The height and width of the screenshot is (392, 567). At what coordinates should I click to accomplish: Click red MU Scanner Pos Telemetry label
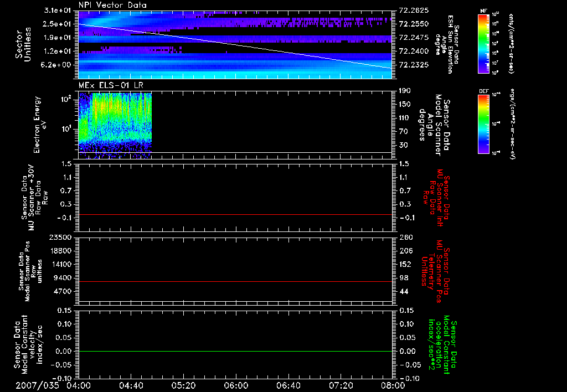click(435, 271)
